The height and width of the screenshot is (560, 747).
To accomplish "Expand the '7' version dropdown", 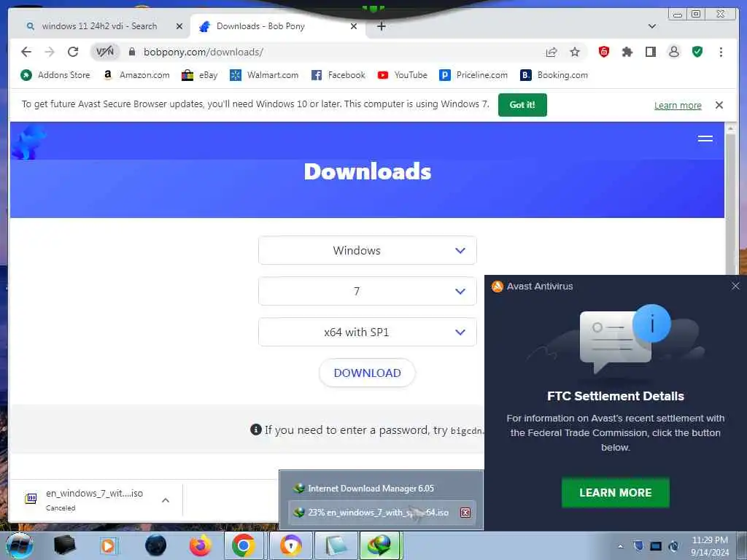I will (x=368, y=291).
